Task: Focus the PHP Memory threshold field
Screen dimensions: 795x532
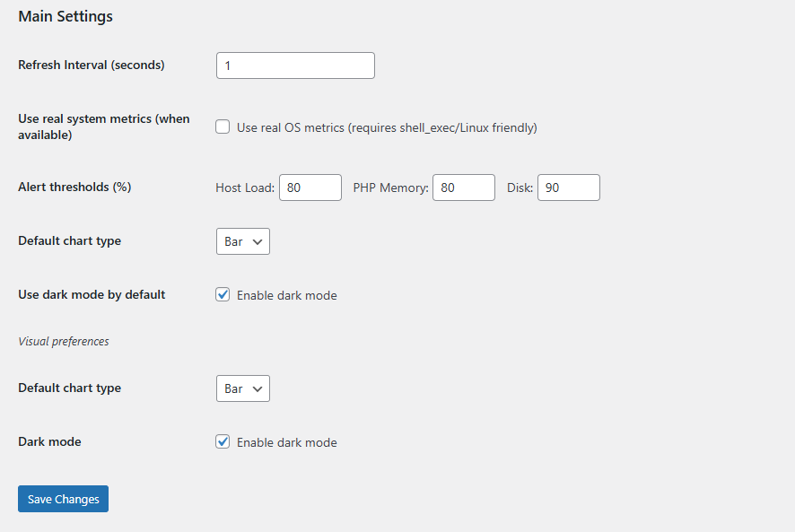Action: (x=464, y=188)
